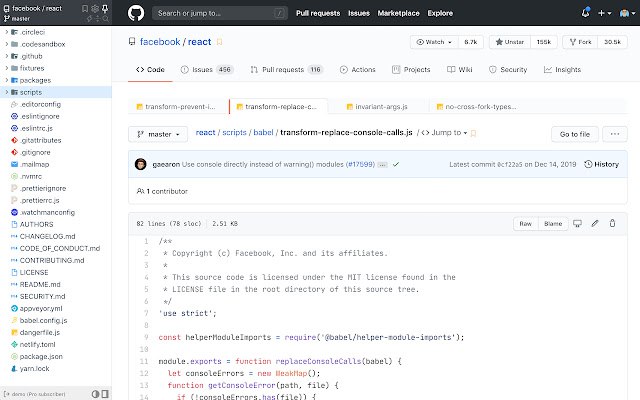Click the search icon in Octotree sidebar
The height and width of the screenshot is (400, 640).
click(x=106, y=19)
